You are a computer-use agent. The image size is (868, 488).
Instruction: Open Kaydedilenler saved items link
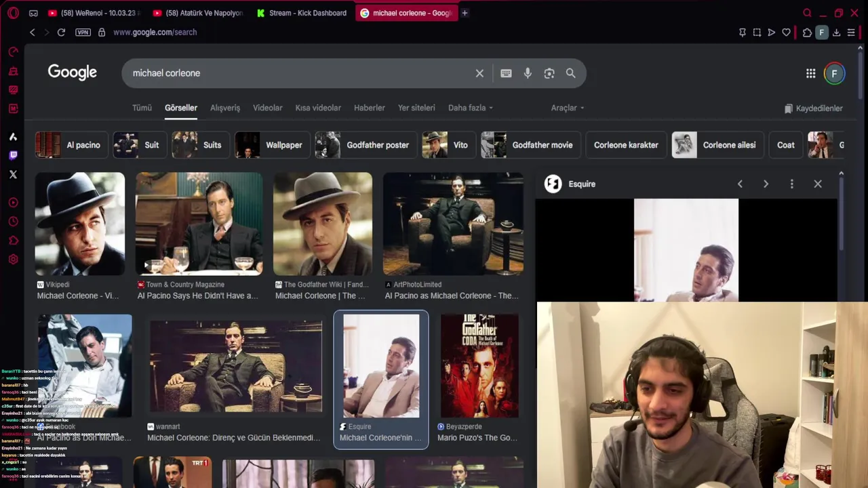point(813,108)
